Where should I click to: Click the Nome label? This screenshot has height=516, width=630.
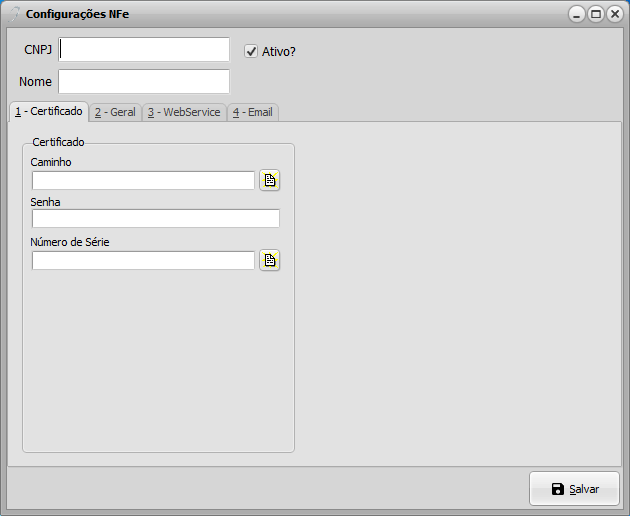pos(35,82)
